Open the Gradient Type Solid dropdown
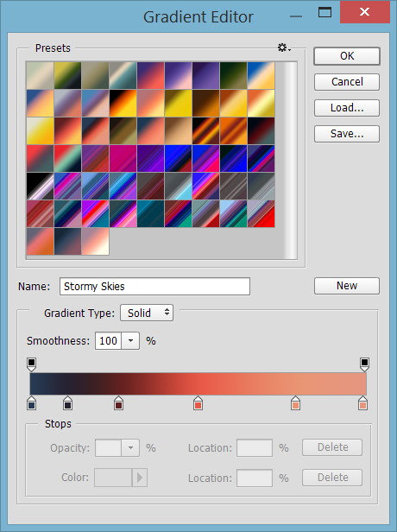Image resolution: width=397 pixels, height=532 pixels. [x=147, y=313]
